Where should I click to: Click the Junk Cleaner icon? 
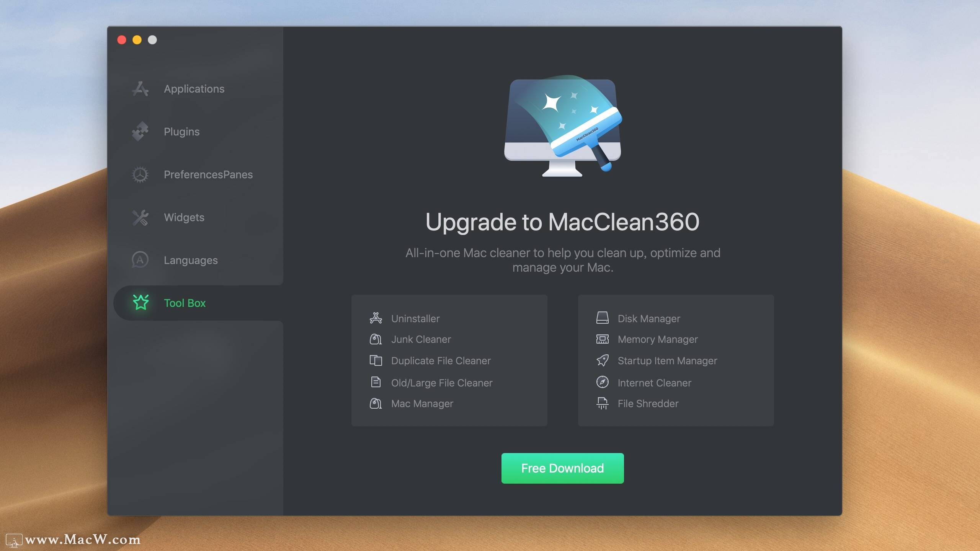click(376, 339)
